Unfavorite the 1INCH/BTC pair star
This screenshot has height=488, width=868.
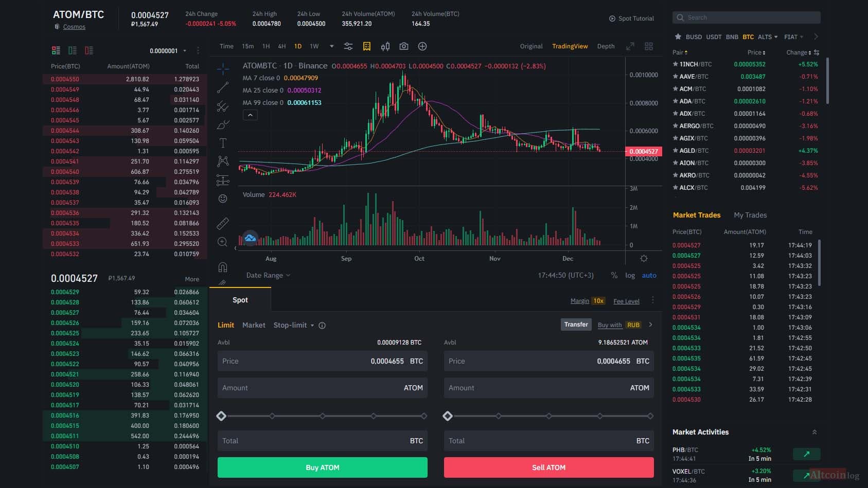click(676, 64)
